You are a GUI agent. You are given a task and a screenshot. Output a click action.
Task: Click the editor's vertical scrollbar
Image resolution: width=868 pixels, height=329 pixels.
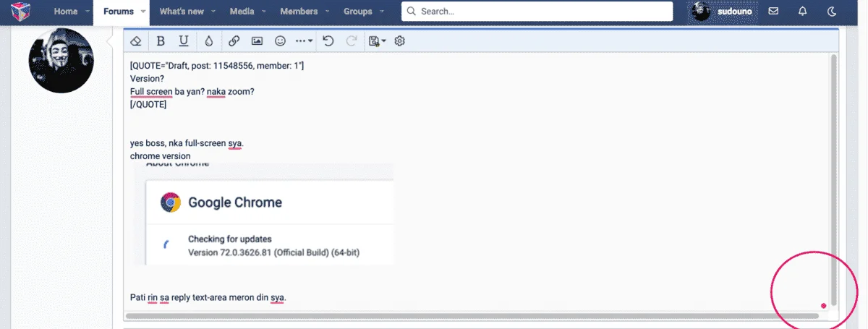(833, 179)
